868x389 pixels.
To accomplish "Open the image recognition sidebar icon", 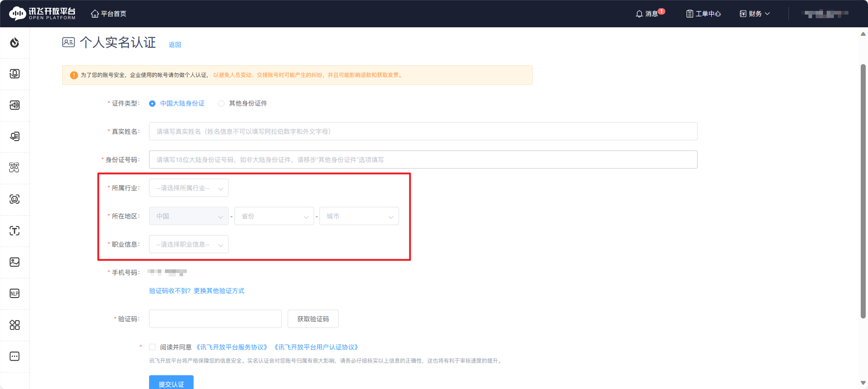I will click(x=15, y=262).
